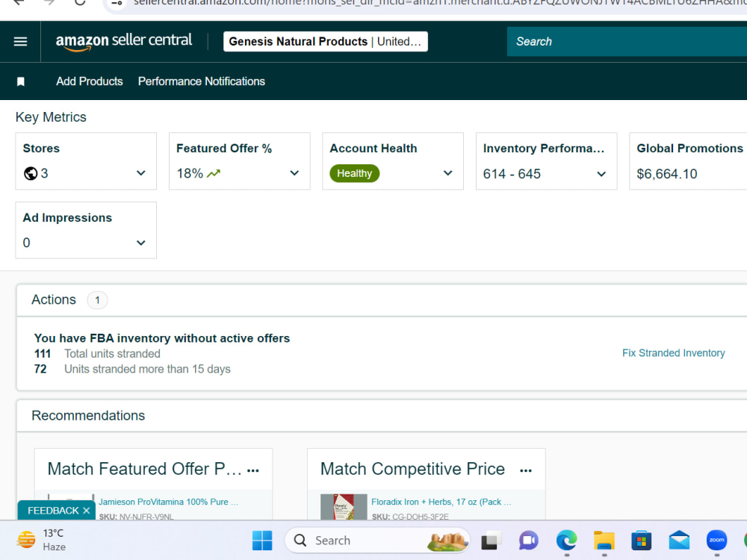Open the Jamieson ProVitamina product link

point(168,502)
